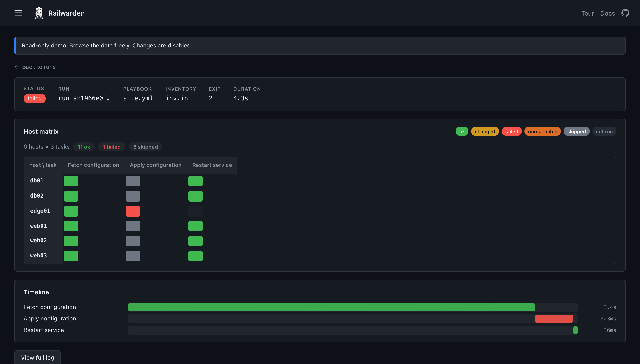Click the 11 ok summary chip
The height and width of the screenshot is (364, 640).
84,147
